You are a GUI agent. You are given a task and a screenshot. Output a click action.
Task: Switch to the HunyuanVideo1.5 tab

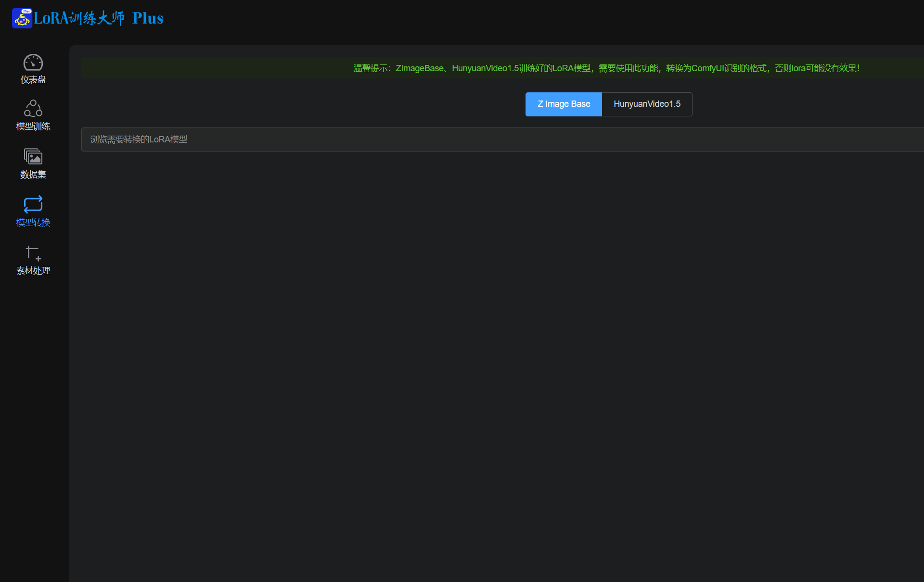pyautogui.click(x=647, y=104)
